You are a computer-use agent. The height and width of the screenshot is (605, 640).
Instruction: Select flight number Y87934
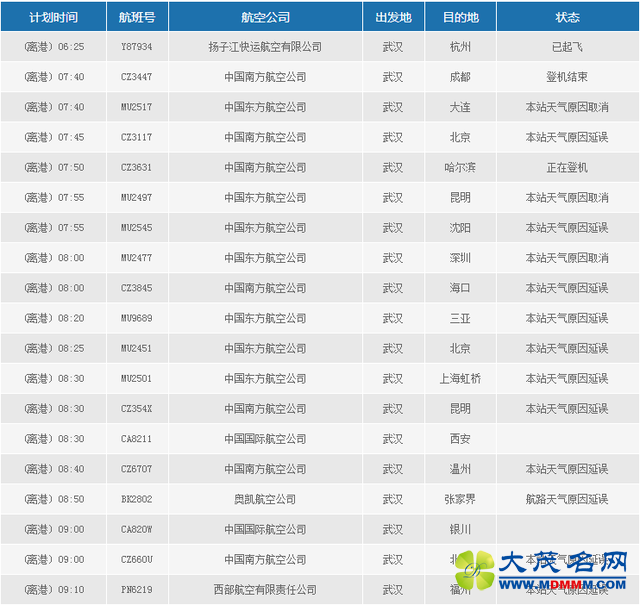tap(137, 47)
